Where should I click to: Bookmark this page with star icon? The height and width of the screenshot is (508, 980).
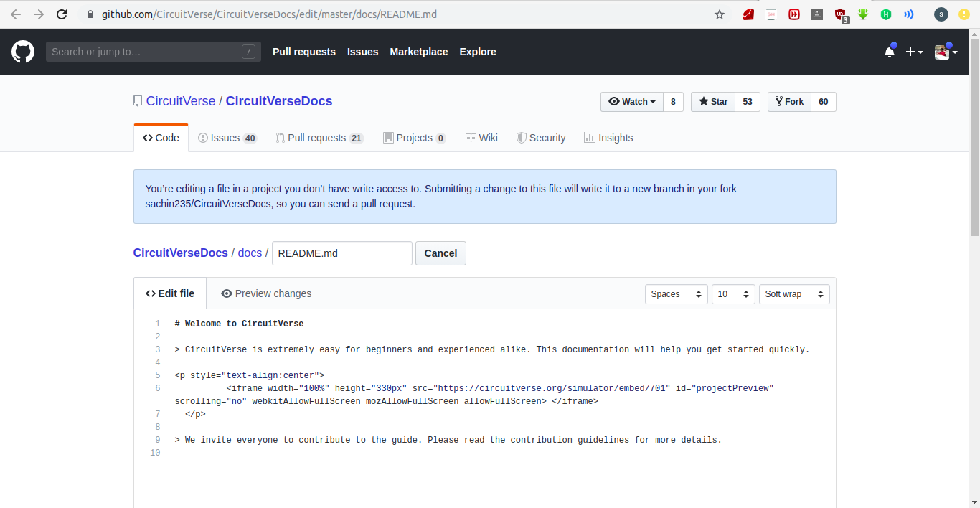(720, 14)
